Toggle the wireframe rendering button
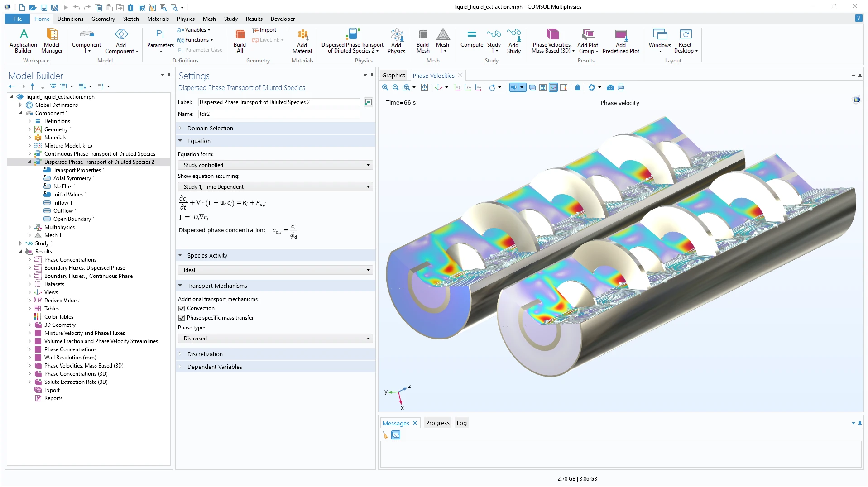This screenshot has width=868, height=487. click(532, 87)
